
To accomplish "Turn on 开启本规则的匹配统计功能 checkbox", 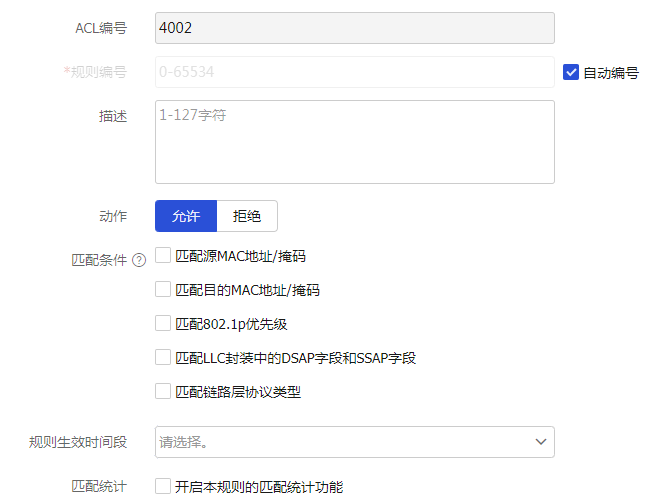I will [163, 486].
